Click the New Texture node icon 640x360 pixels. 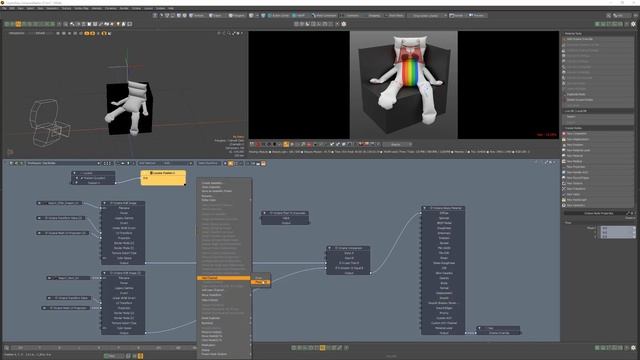(x=564, y=183)
